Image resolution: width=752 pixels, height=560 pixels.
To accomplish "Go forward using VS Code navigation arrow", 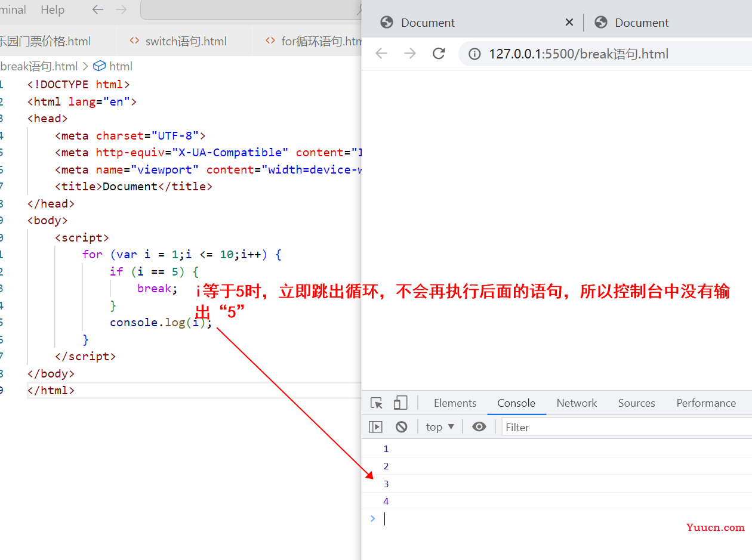I will 121,10.
